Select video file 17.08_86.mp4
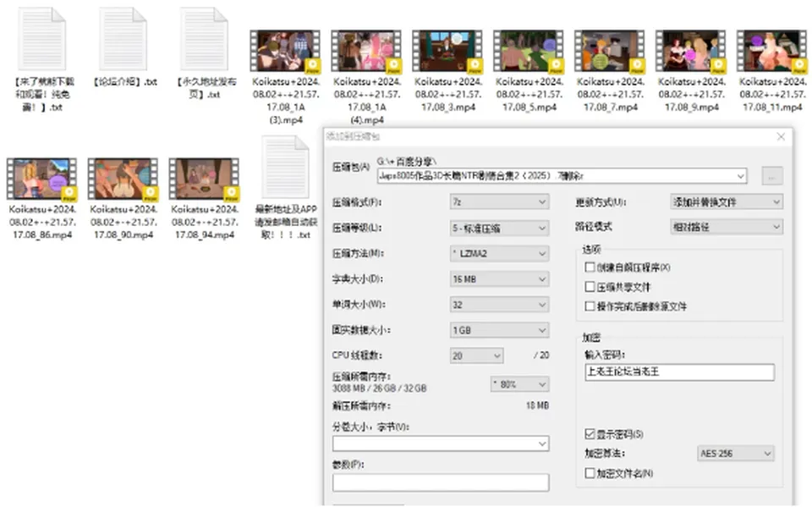 tap(42, 179)
